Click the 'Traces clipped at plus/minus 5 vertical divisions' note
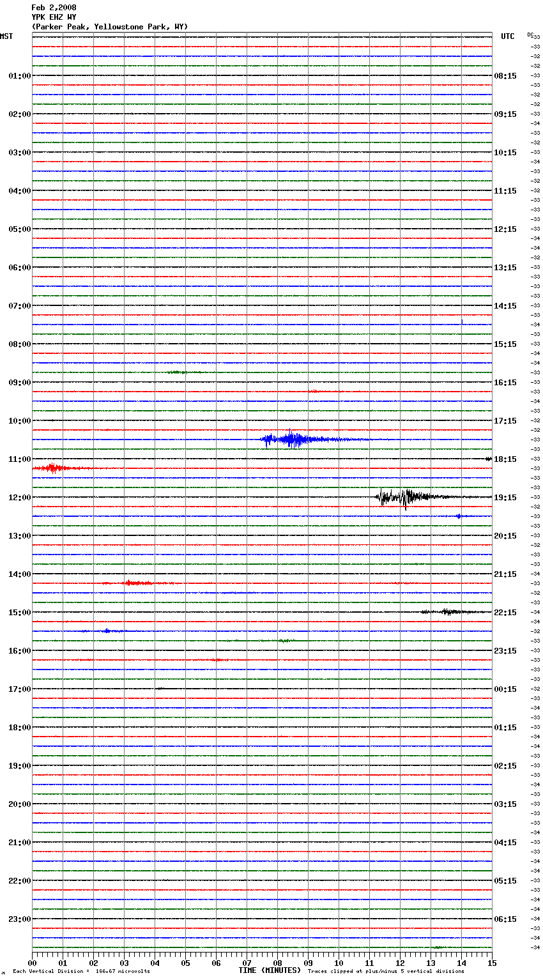Screen dimensions: 543x980 386,972
